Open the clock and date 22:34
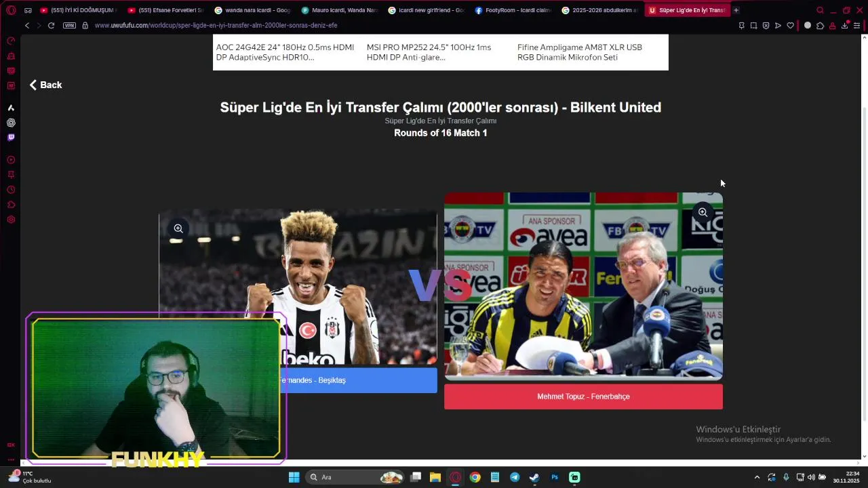The image size is (868, 488). click(x=846, y=477)
